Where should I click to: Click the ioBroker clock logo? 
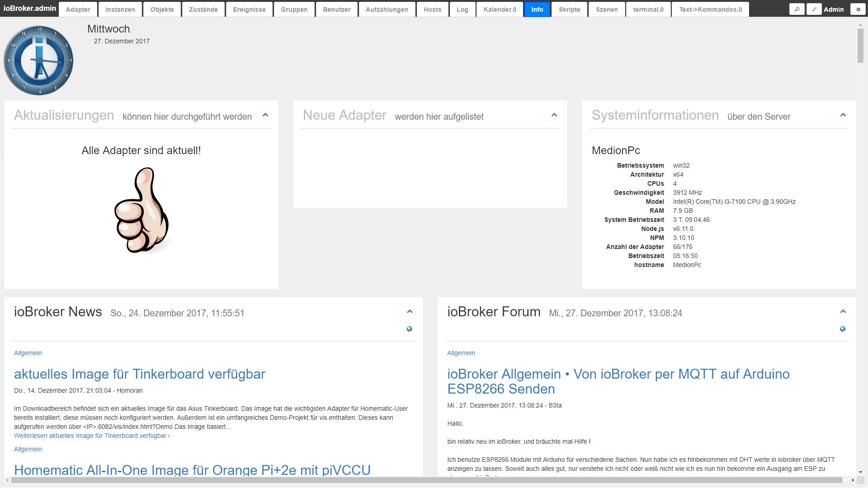pyautogui.click(x=39, y=60)
